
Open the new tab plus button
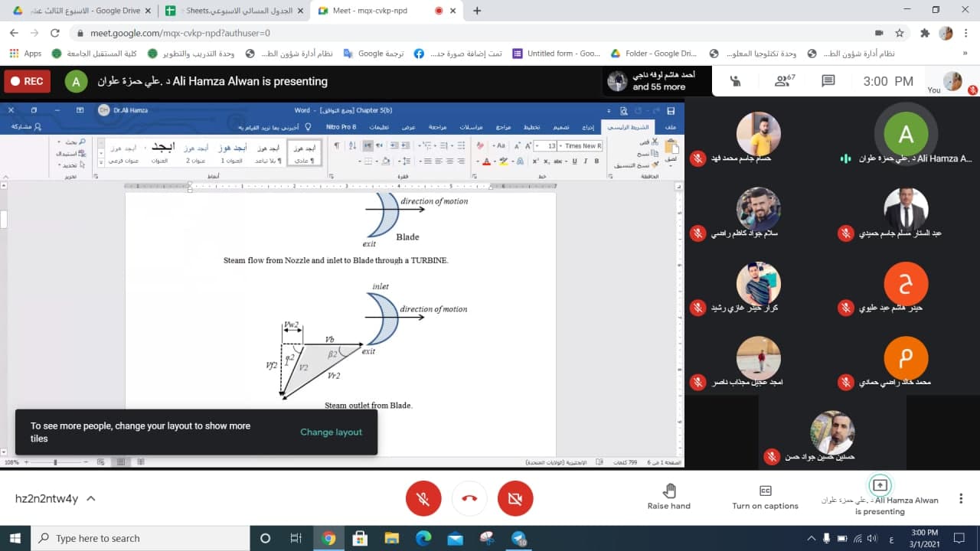pos(478,11)
